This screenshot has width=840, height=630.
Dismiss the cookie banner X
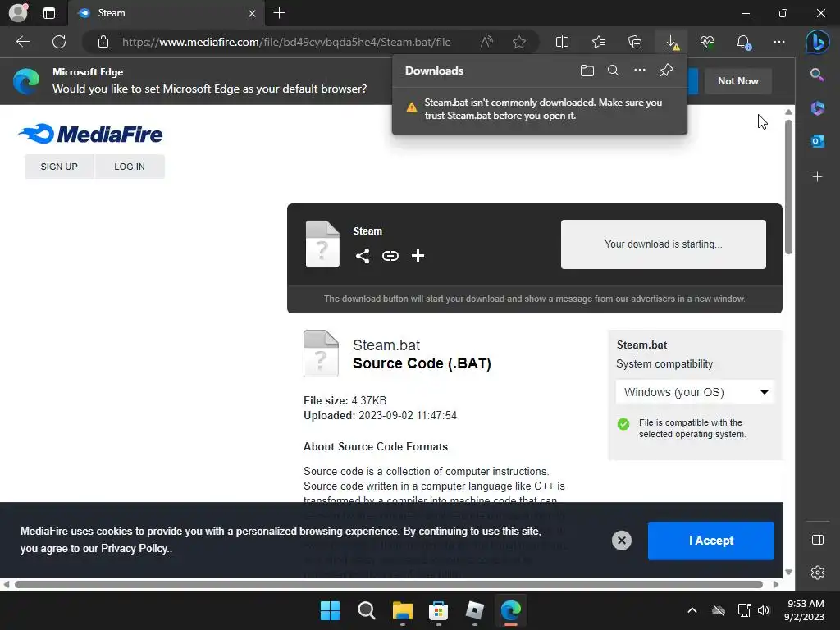coord(622,540)
